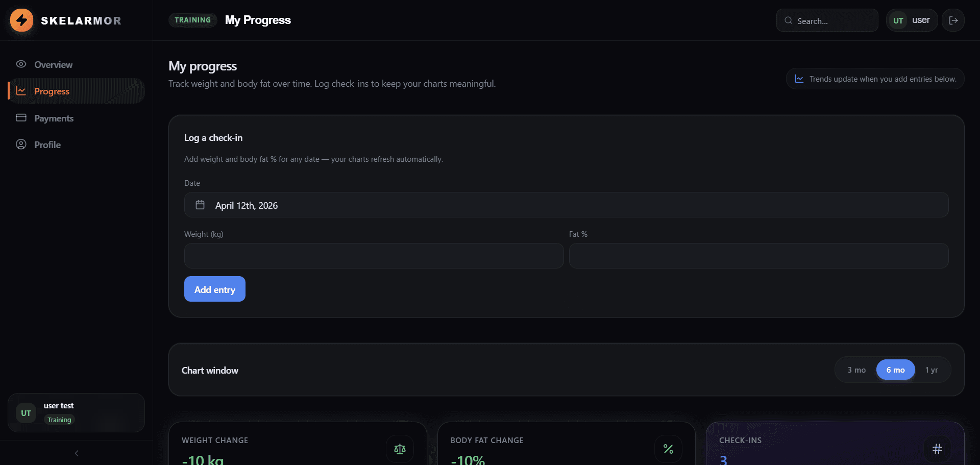Click the Skelarmor lightning bolt logo
The height and width of the screenshot is (465, 980).
21,20
